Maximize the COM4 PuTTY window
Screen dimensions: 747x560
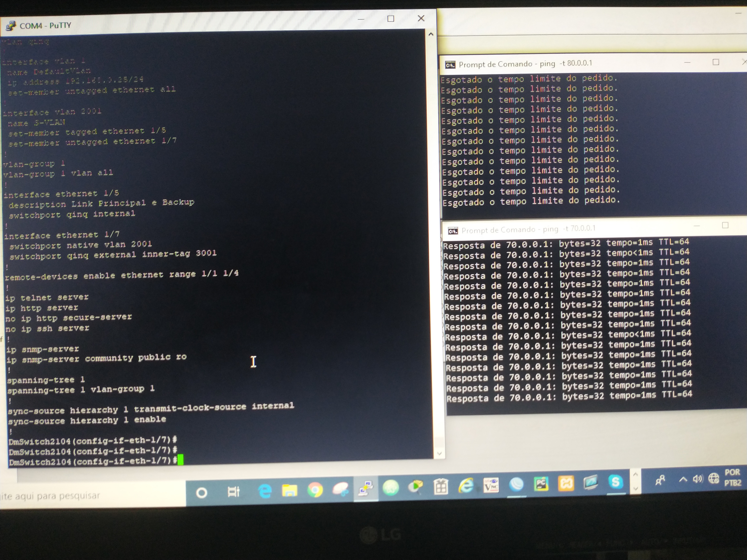pos(391,19)
